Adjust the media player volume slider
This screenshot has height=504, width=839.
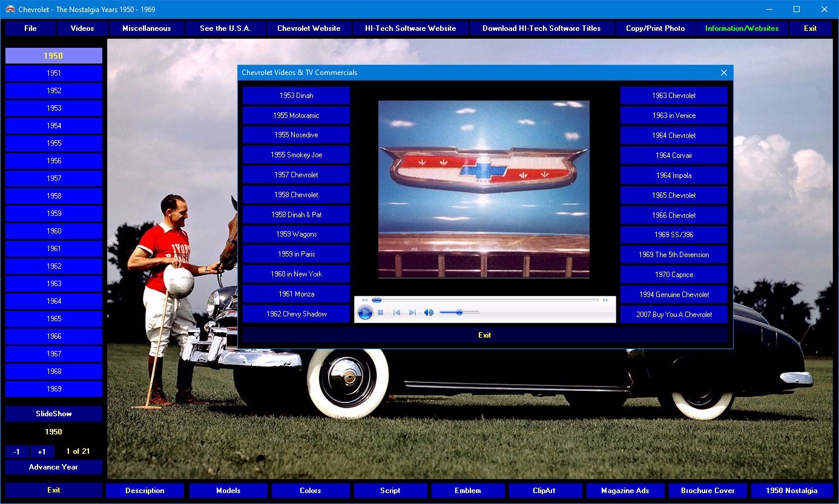point(459,312)
